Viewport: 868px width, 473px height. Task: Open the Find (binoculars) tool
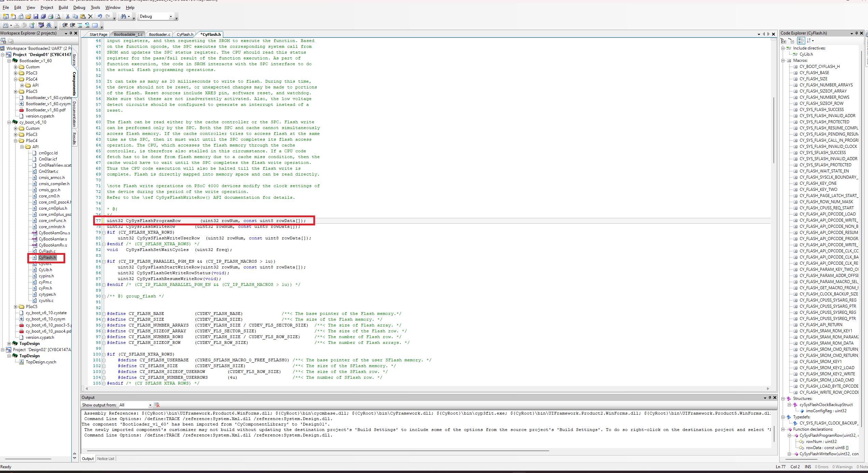123,16
